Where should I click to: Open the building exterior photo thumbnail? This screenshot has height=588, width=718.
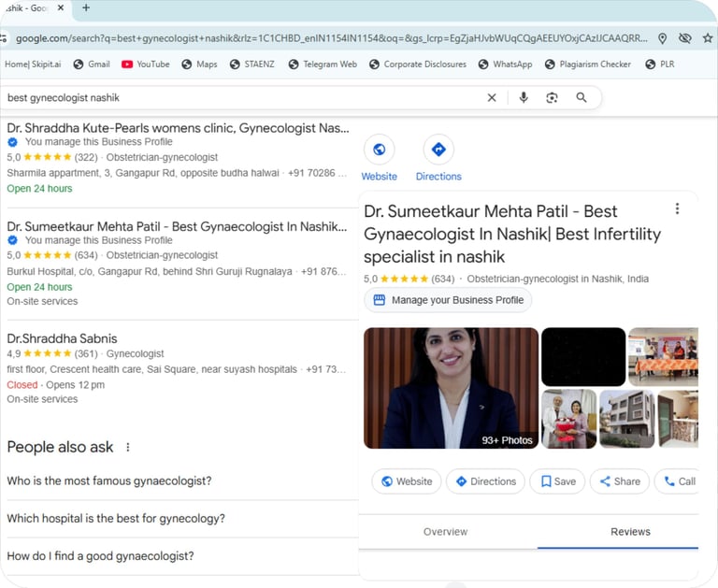point(627,419)
